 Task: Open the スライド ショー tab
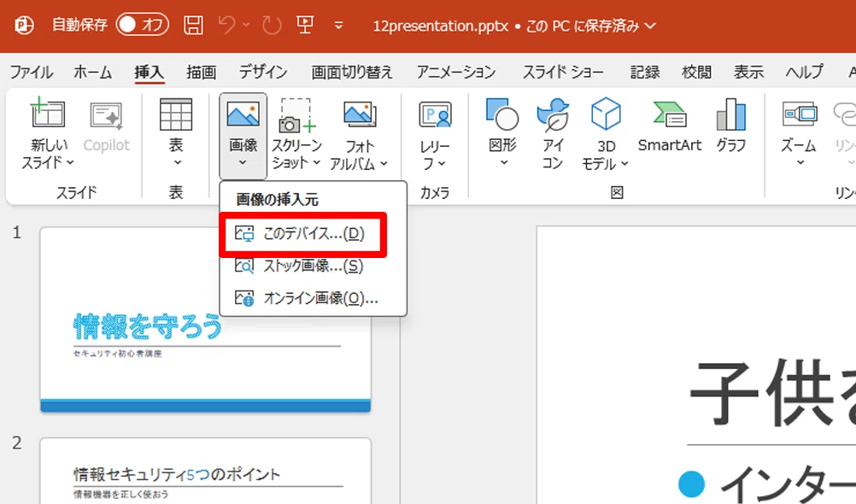pyautogui.click(x=563, y=72)
